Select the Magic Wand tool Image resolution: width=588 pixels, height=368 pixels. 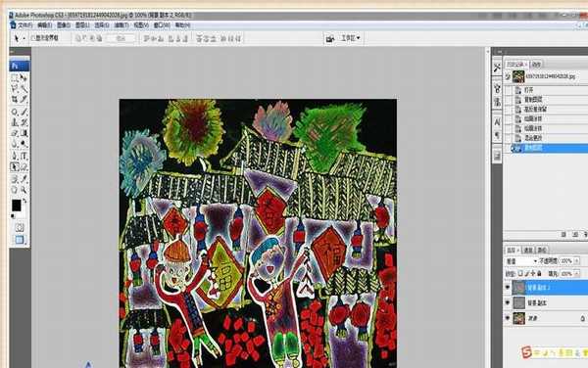point(24,89)
